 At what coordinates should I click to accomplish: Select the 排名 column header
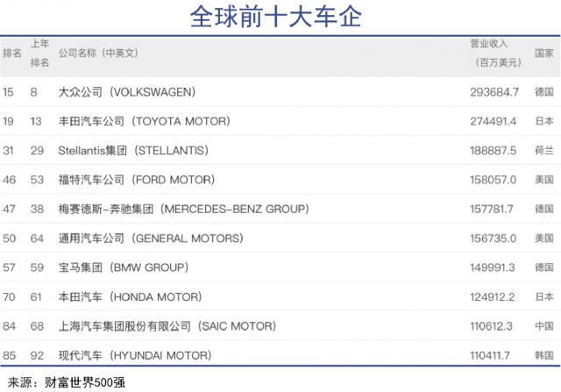12,53
